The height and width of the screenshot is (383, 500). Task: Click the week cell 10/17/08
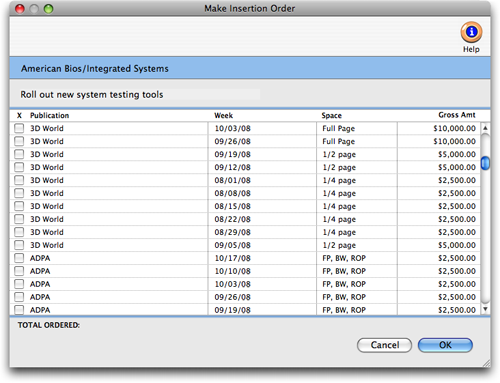(232, 258)
